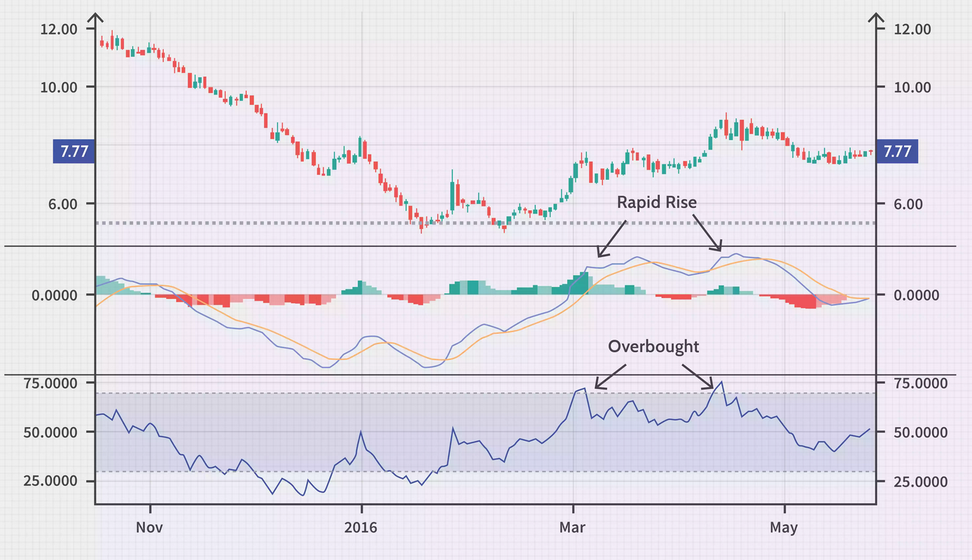The height and width of the screenshot is (560, 972).
Task: Click the left 50.0000 RSI axis value
Action: [x=51, y=433]
